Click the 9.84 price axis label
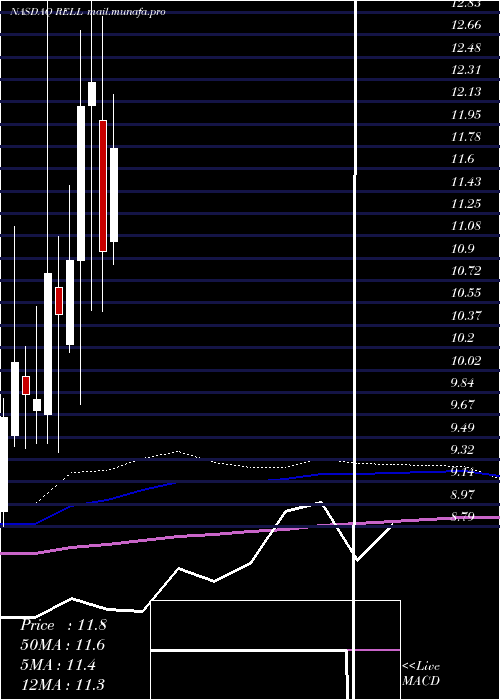The width and height of the screenshot is (500, 700). coord(462,383)
